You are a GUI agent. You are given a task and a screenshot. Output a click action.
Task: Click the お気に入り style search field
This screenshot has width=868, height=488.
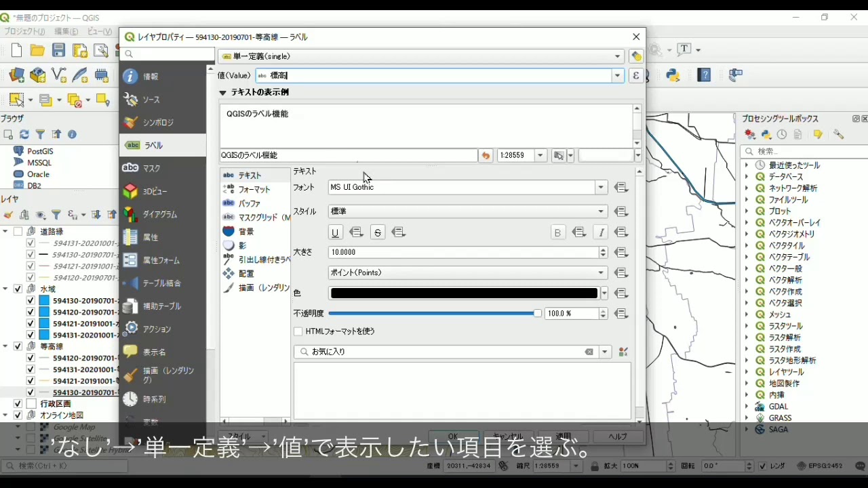[x=445, y=352]
